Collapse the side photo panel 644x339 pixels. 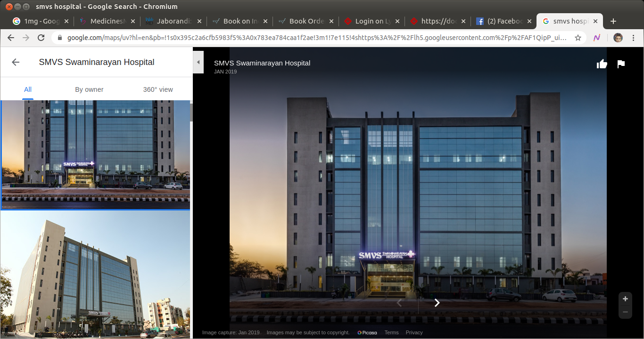(x=198, y=62)
